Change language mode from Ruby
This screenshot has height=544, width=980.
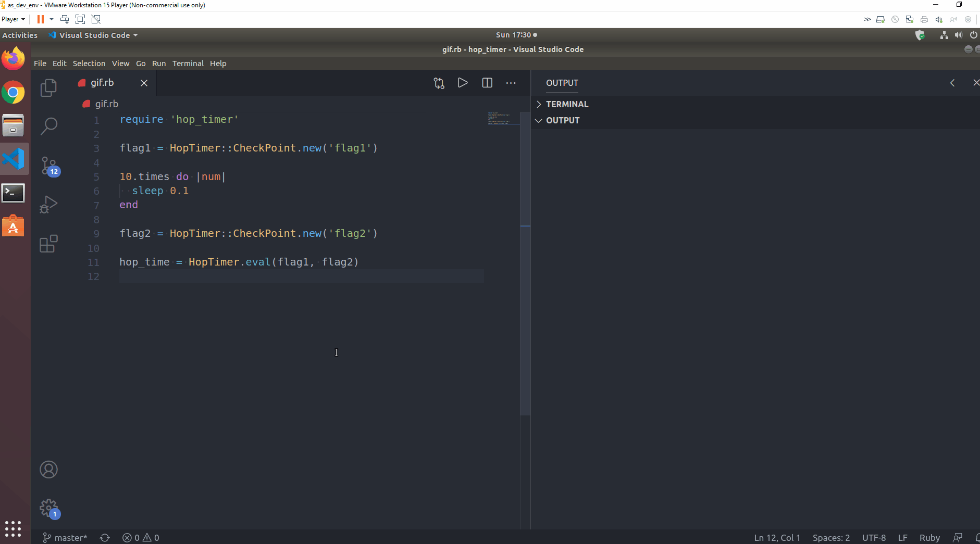pos(929,538)
